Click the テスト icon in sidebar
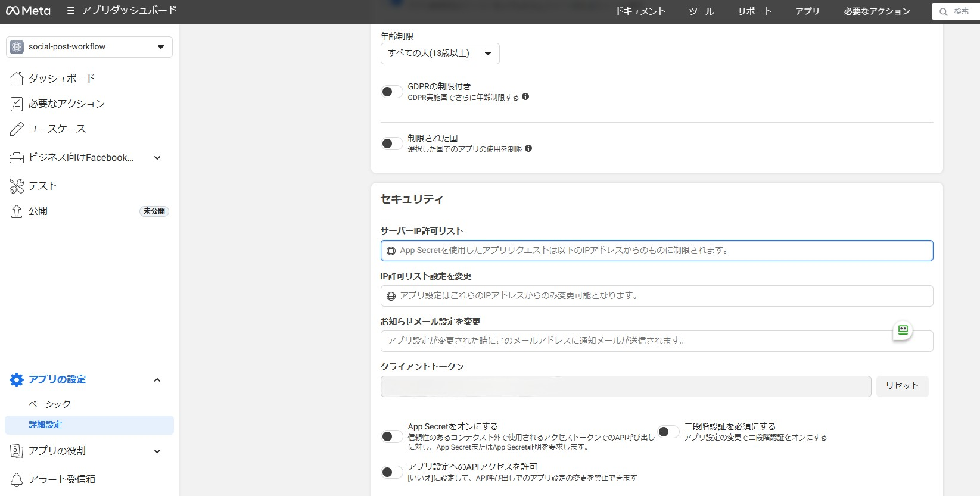The image size is (980, 496). pos(17,186)
